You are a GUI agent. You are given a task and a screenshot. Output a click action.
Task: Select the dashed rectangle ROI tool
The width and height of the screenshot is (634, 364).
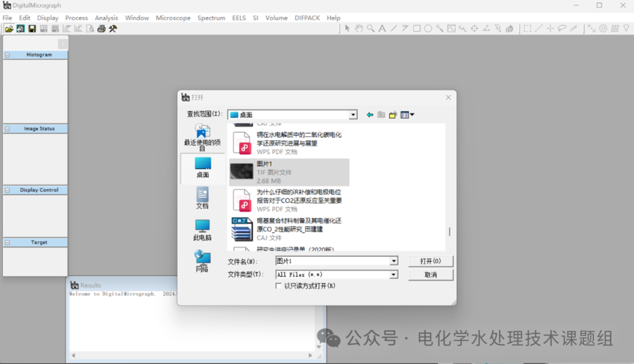click(x=528, y=28)
